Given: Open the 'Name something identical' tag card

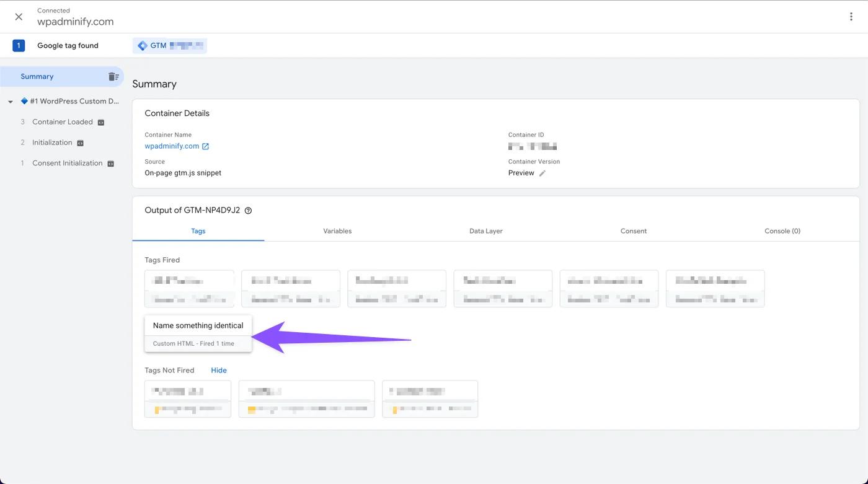Looking at the screenshot, I should tap(198, 334).
